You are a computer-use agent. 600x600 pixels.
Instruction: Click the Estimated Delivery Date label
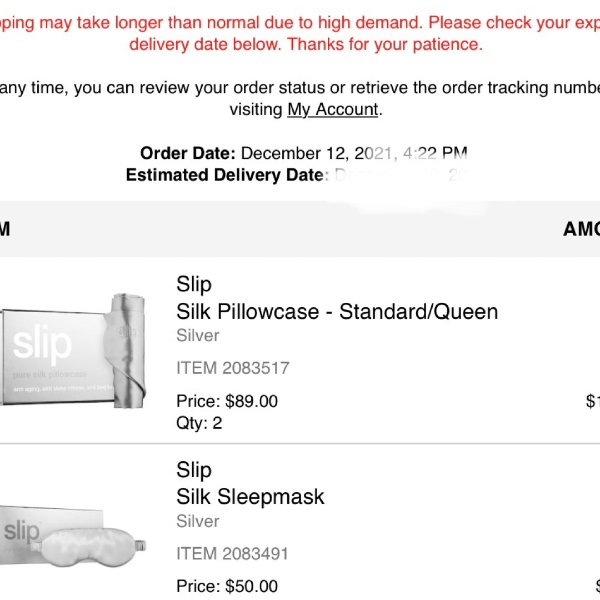click(227, 175)
